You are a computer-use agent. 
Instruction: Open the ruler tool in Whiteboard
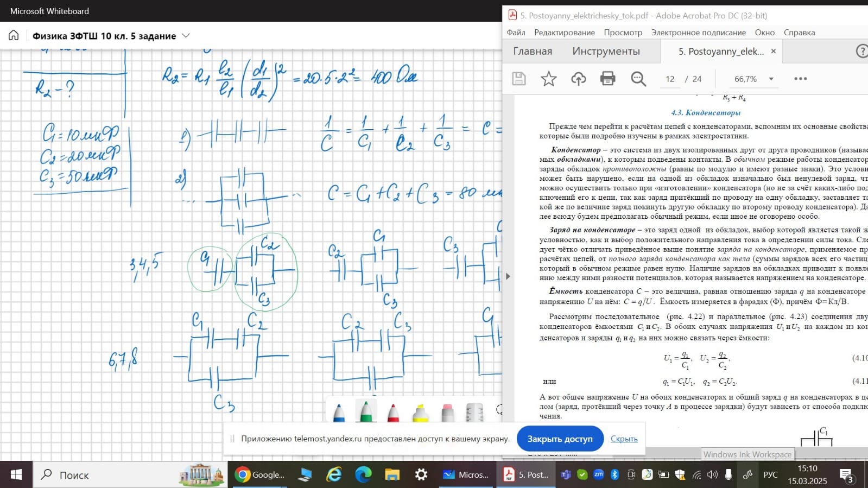[x=474, y=413]
